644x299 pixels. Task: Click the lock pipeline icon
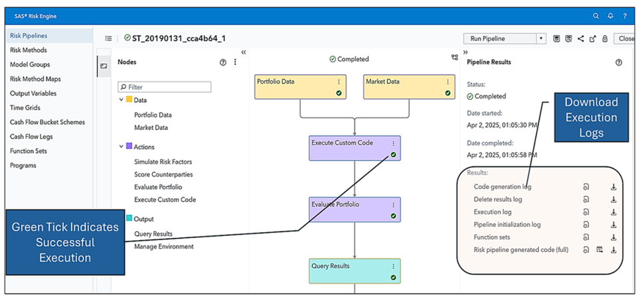coord(605,38)
